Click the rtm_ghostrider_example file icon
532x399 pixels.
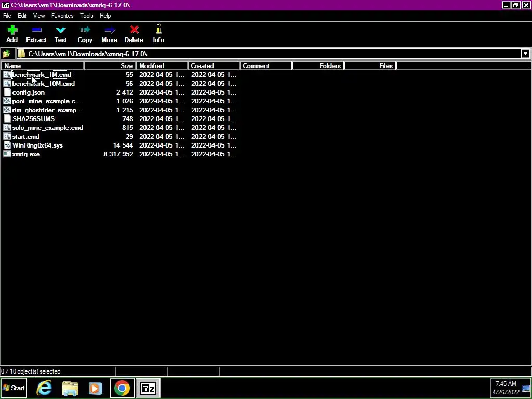pyautogui.click(x=7, y=110)
